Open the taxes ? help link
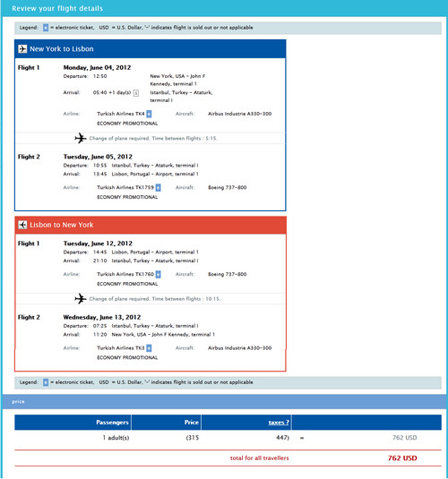 coord(279,423)
